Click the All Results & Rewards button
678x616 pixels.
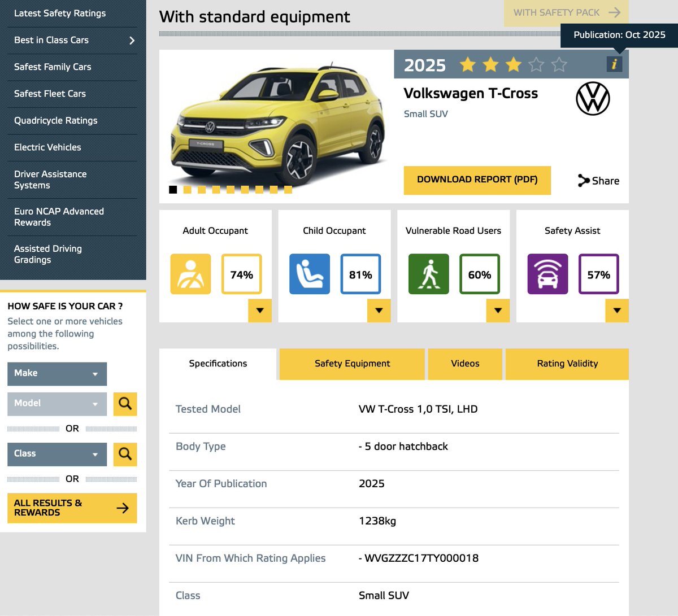(x=72, y=508)
